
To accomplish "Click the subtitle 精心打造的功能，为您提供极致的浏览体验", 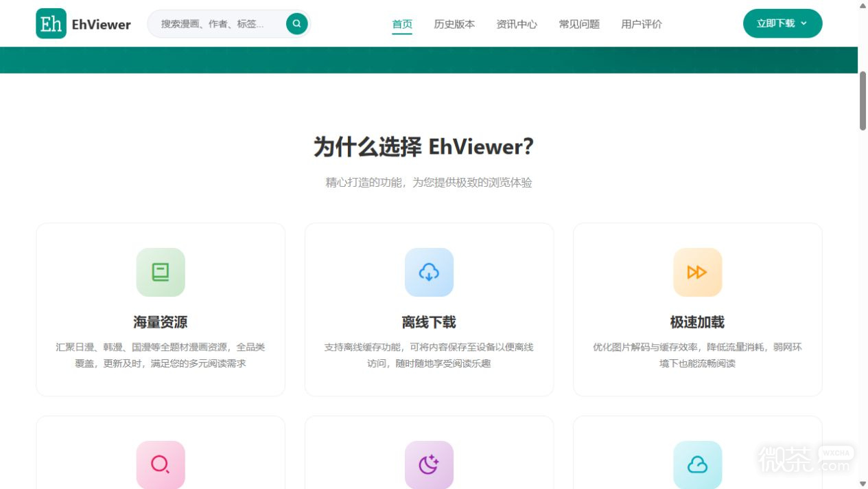I will 429,182.
